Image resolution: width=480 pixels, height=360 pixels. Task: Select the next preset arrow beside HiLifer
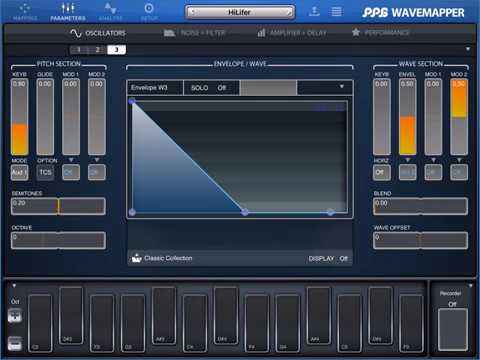[289, 12]
